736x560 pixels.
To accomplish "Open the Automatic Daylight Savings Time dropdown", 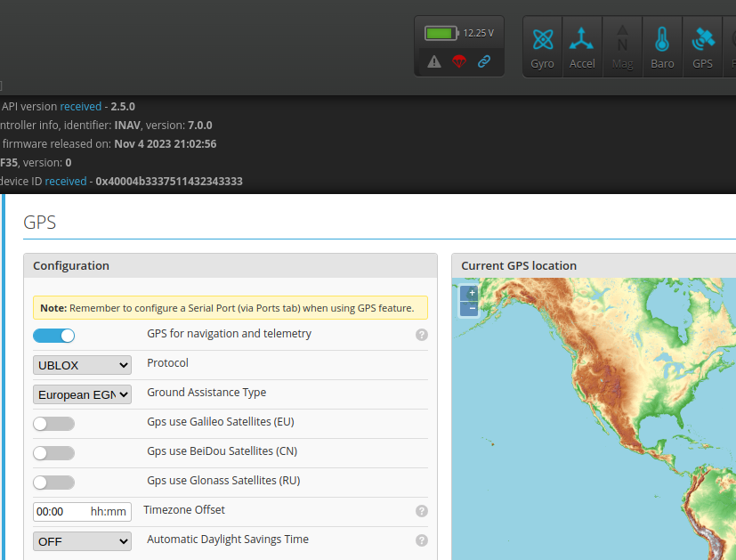I will 82,540.
